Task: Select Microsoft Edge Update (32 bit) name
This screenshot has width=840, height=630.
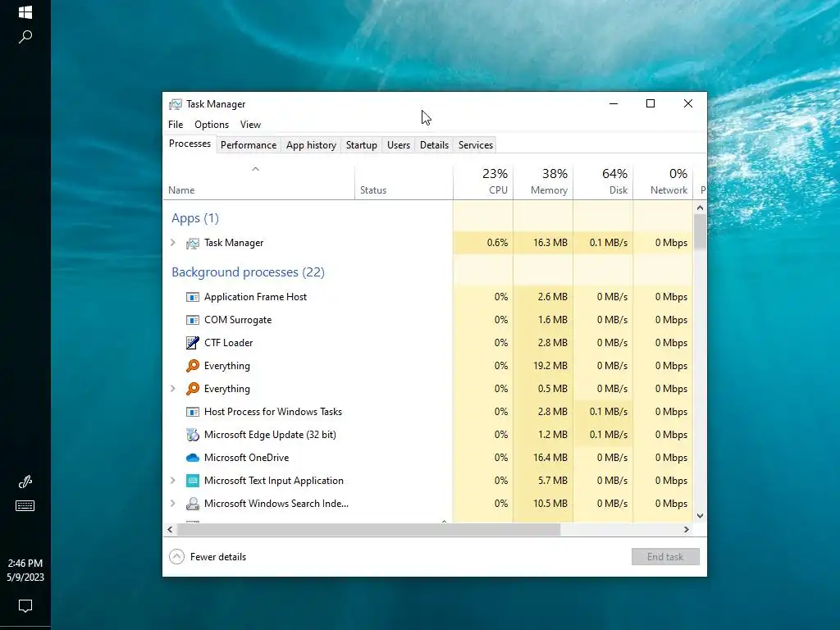Action: coord(270,435)
